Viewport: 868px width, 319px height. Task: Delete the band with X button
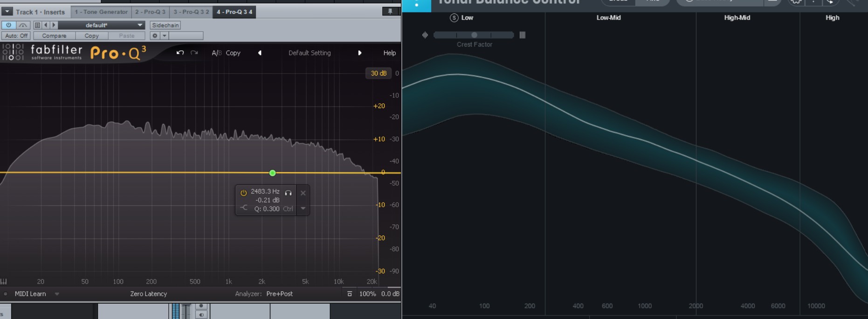tap(303, 193)
